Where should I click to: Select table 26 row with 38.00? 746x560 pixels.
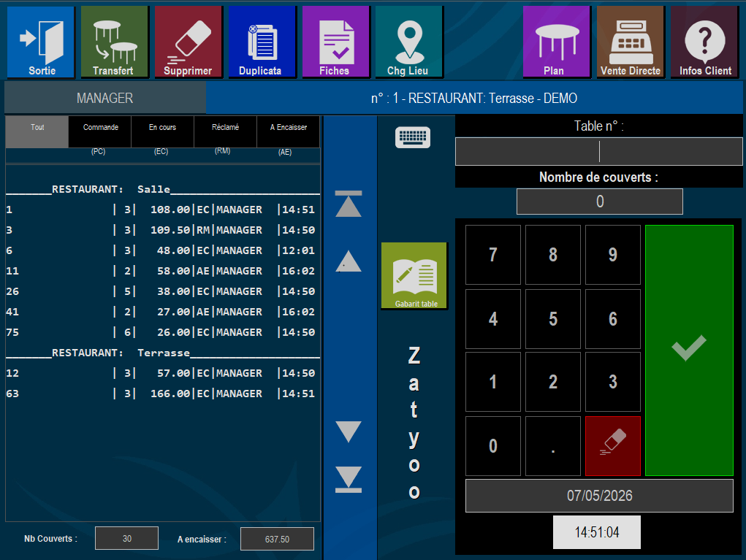[x=162, y=291]
